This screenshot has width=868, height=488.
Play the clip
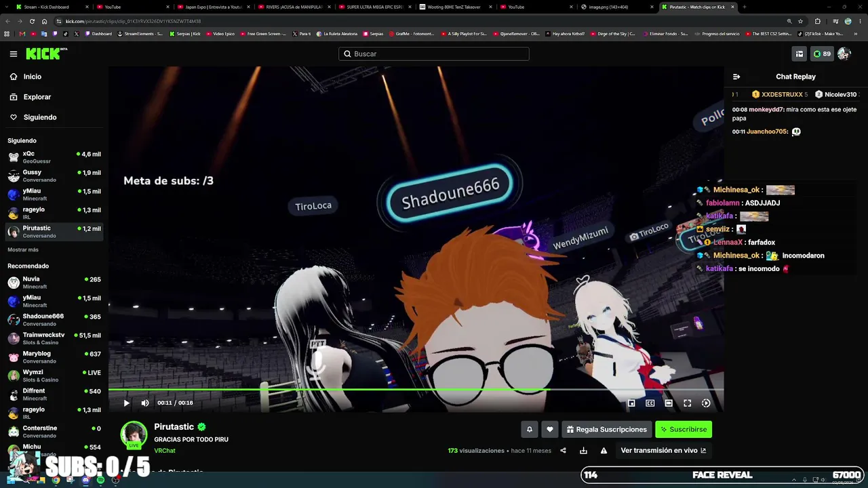click(x=126, y=403)
